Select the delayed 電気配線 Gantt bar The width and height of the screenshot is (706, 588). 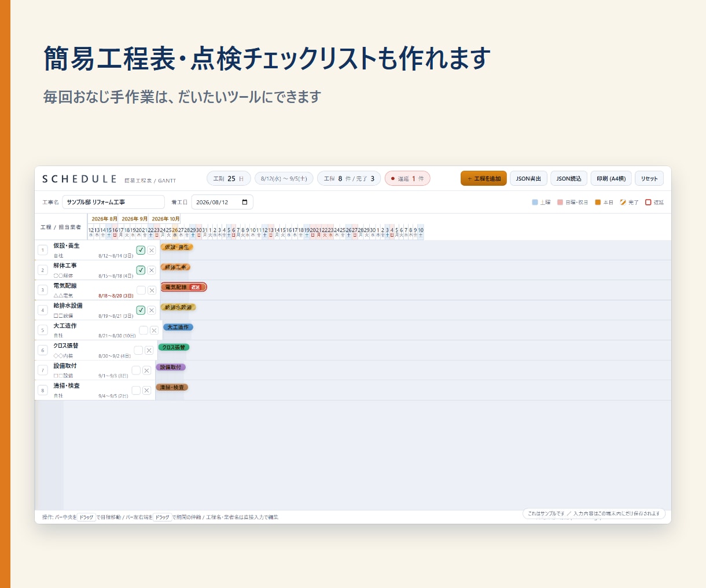pyautogui.click(x=183, y=287)
